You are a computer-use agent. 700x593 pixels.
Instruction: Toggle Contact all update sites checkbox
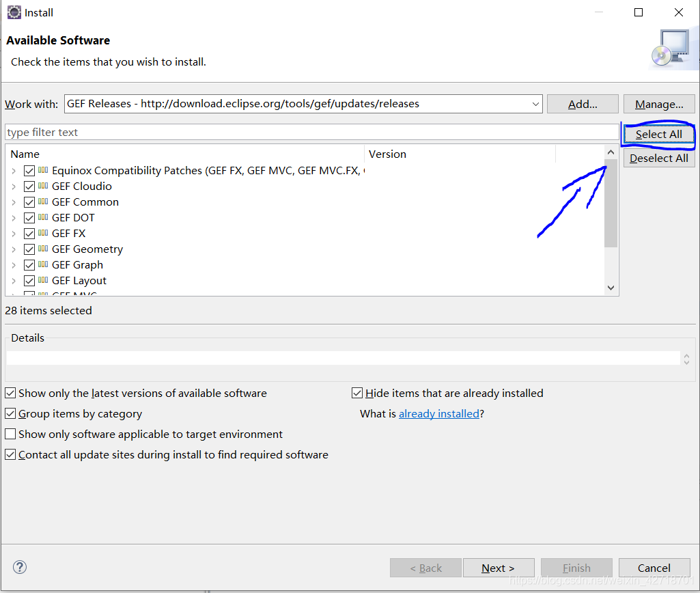pyautogui.click(x=10, y=454)
